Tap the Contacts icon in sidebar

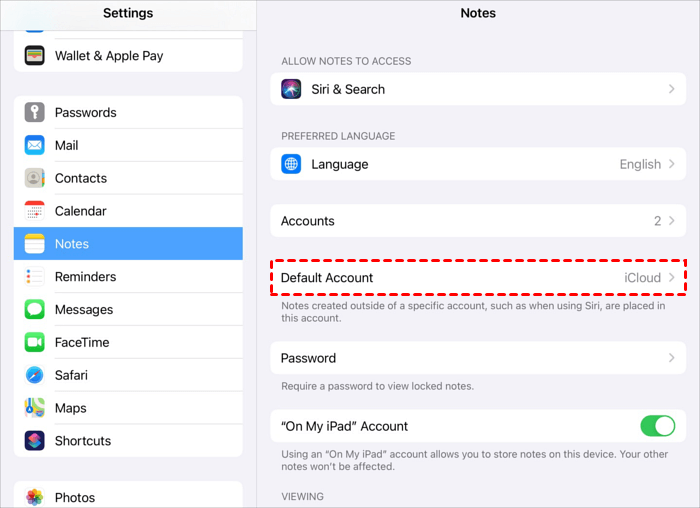tap(35, 178)
